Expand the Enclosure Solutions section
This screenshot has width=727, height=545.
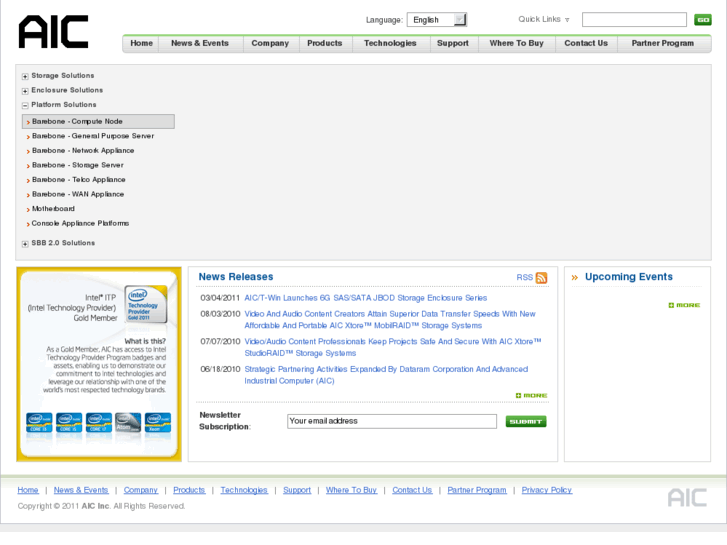25,91
